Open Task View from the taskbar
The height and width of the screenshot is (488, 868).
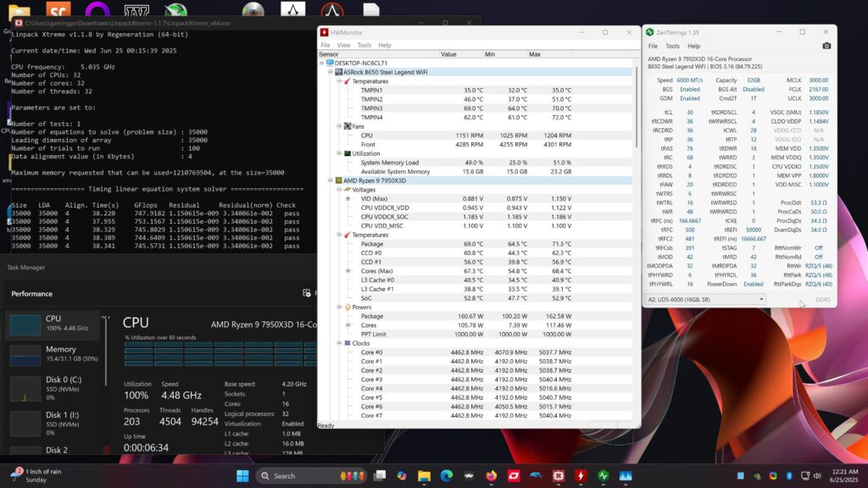click(x=380, y=476)
